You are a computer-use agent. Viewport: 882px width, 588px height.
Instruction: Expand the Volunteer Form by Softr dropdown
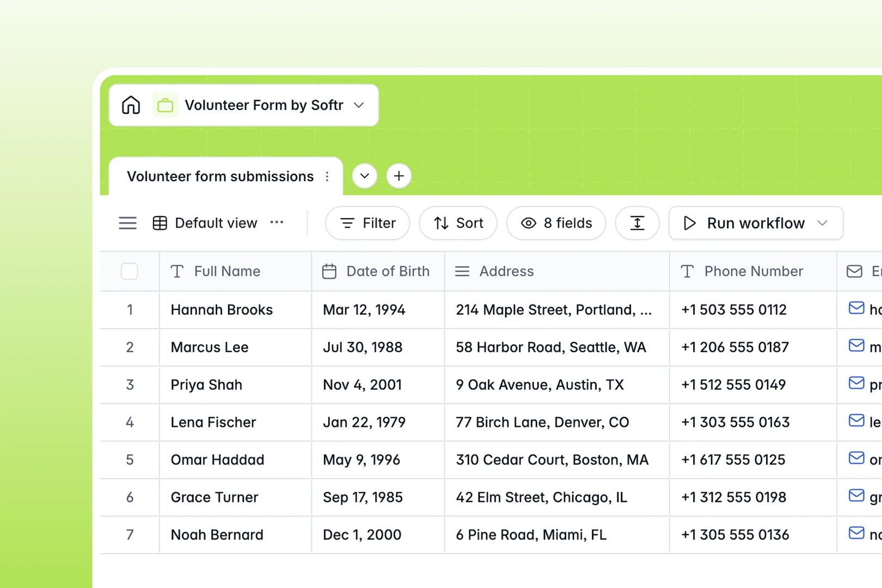(x=359, y=105)
